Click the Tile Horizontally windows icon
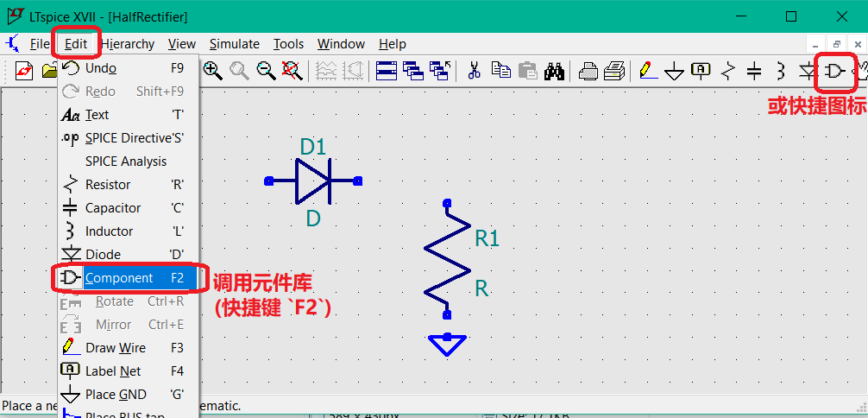Screen dimensions: 868x418 [386, 70]
